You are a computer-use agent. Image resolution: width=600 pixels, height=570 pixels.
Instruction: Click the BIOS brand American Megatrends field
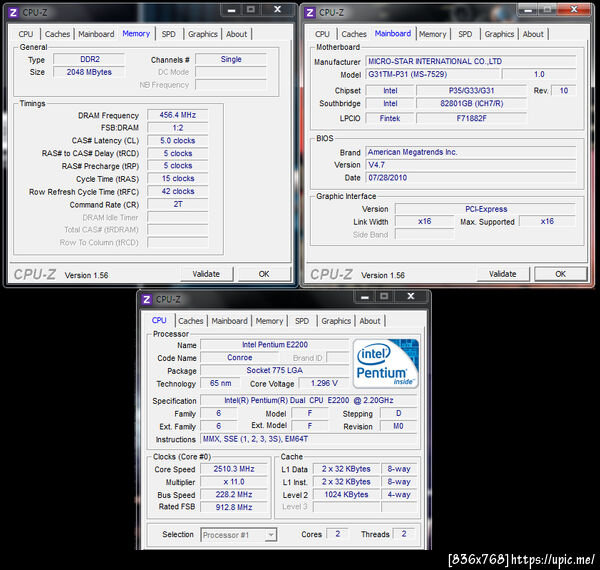tap(471, 152)
